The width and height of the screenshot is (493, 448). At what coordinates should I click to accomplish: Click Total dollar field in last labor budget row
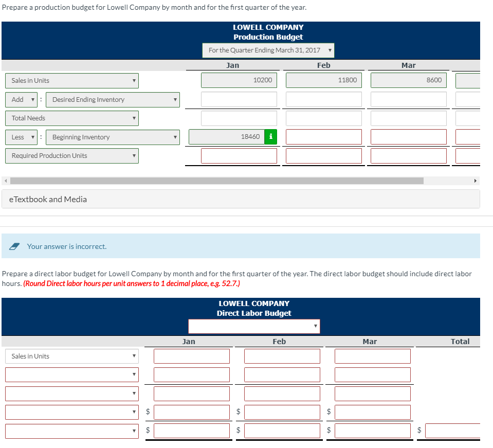coord(453,431)
